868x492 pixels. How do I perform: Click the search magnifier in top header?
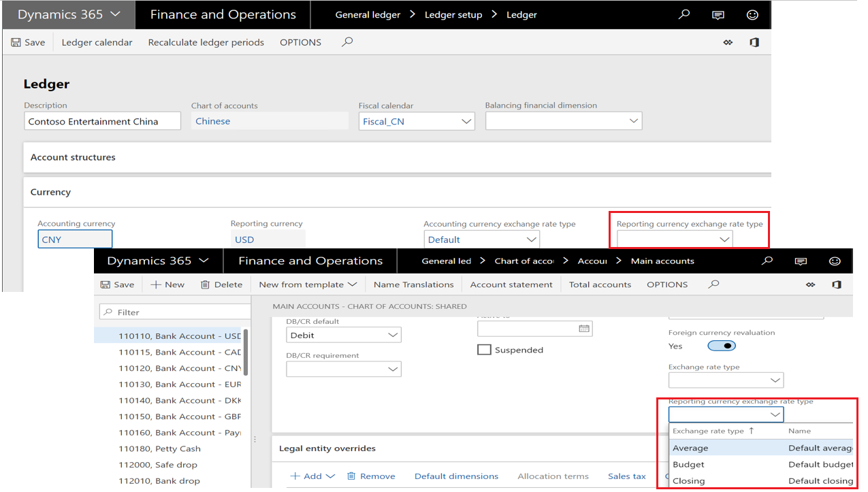click(x=684, y=14)
